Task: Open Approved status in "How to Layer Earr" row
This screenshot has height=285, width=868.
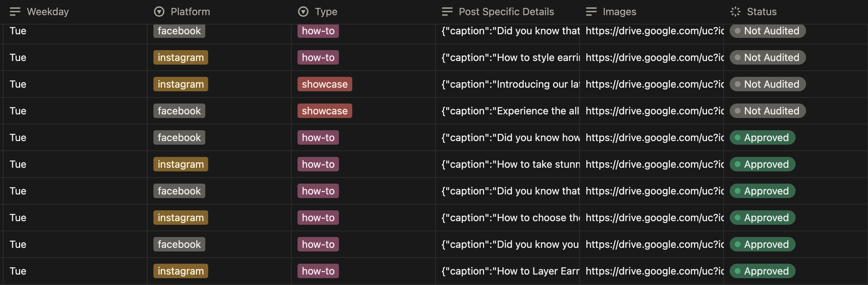Action: click(762, 271)
